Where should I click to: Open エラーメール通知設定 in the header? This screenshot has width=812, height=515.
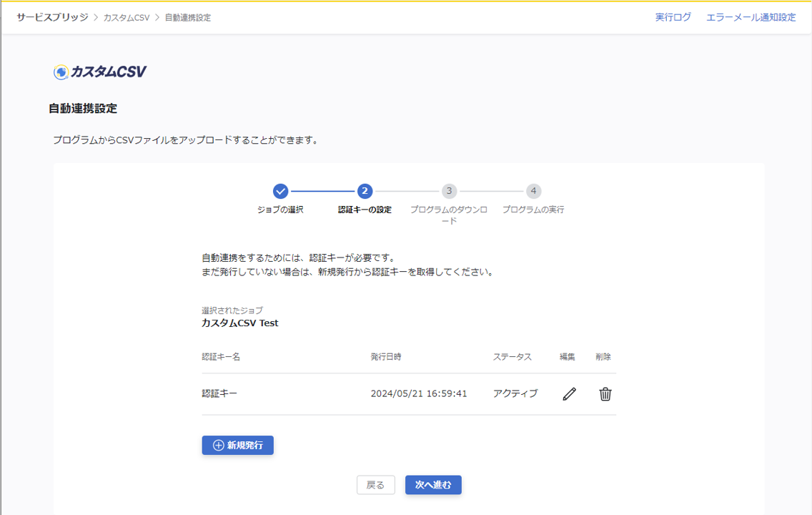[751, 17]
